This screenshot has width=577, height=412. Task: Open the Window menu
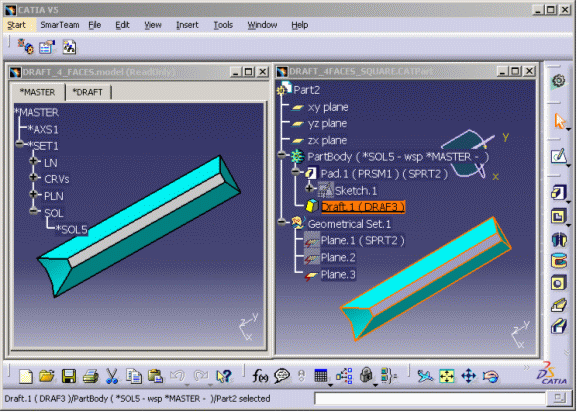coord(262,25)
